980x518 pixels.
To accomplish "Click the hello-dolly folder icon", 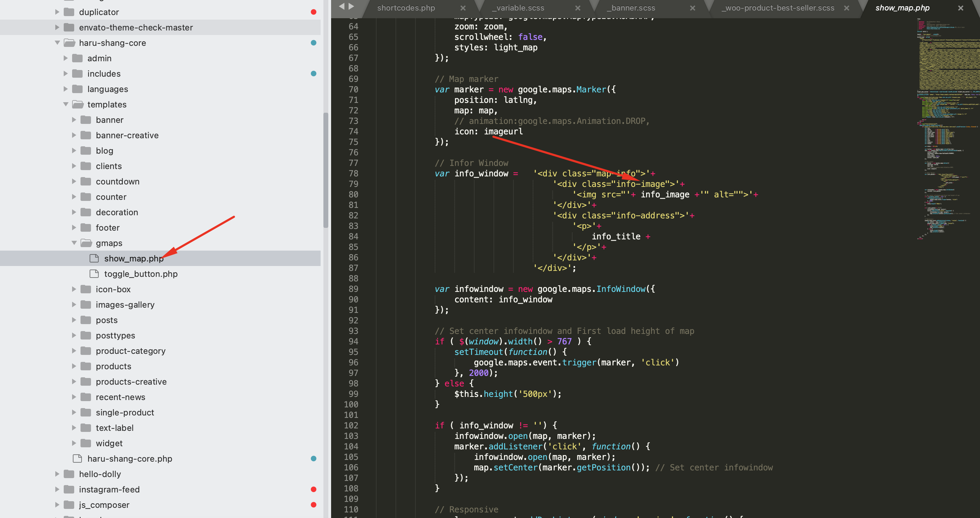I will (x=69, y=474).
